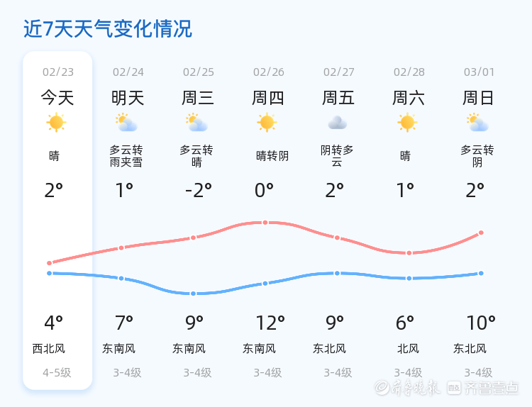Click Sunday's low temperature point on blue line
Screen dimensions: 532x407
481,273
